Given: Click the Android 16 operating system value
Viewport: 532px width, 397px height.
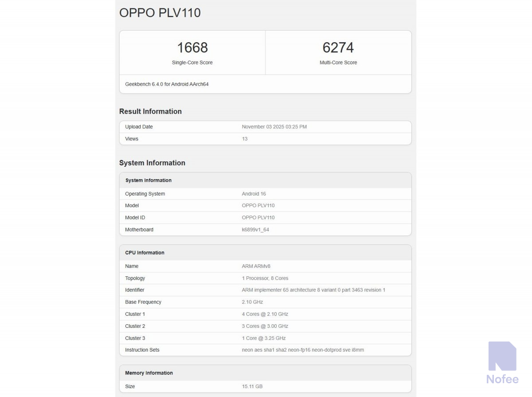Looking at the screenshot, I should click(254, 194).
